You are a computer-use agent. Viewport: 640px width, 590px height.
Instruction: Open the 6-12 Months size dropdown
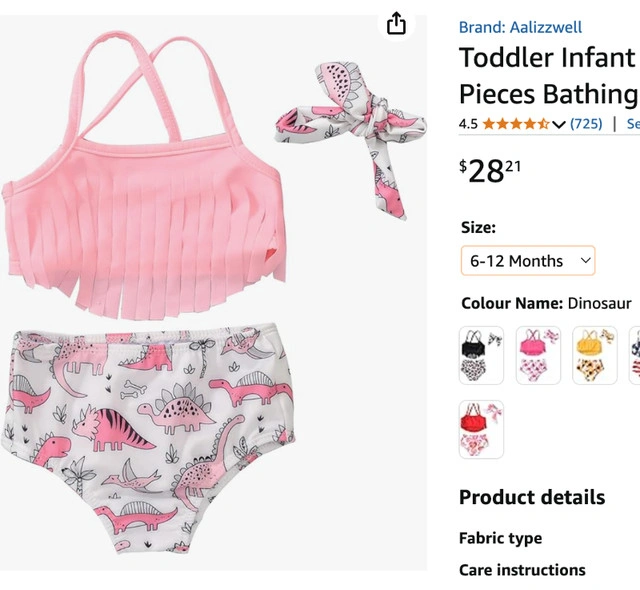[x=529, y=261]
